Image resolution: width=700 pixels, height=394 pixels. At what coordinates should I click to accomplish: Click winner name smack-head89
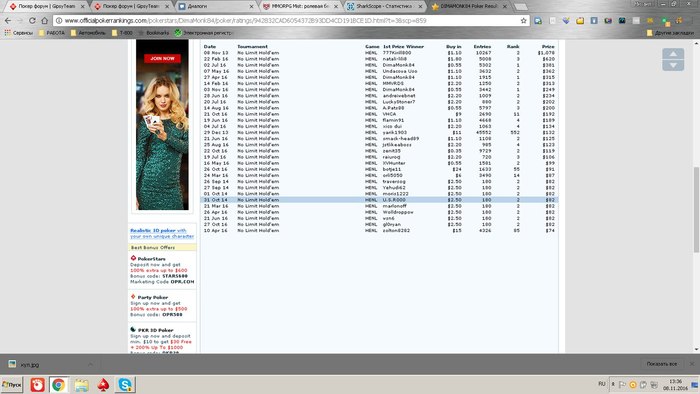pos(400,139)
